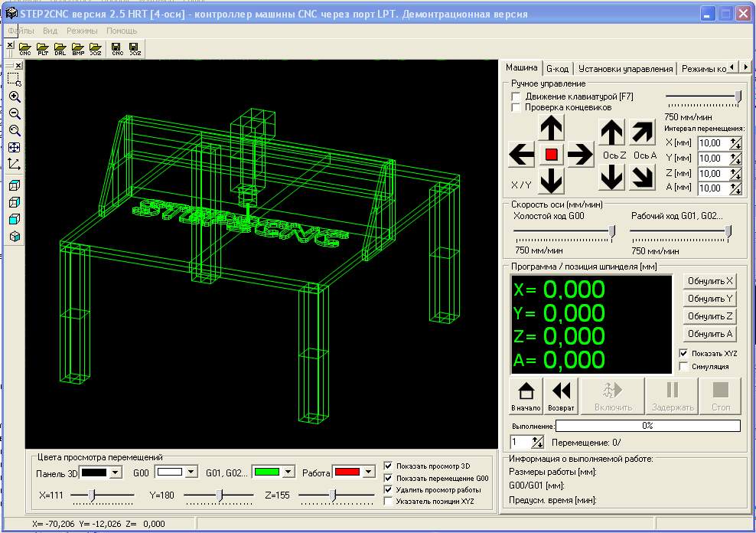
Task: Open G00 color dropdown
Action: (x=191, y=473)
